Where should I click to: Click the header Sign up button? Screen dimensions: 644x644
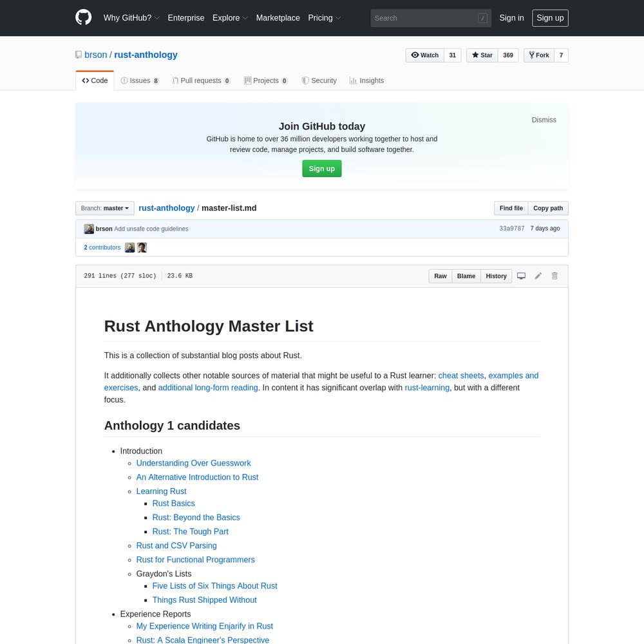coord(550,18)
